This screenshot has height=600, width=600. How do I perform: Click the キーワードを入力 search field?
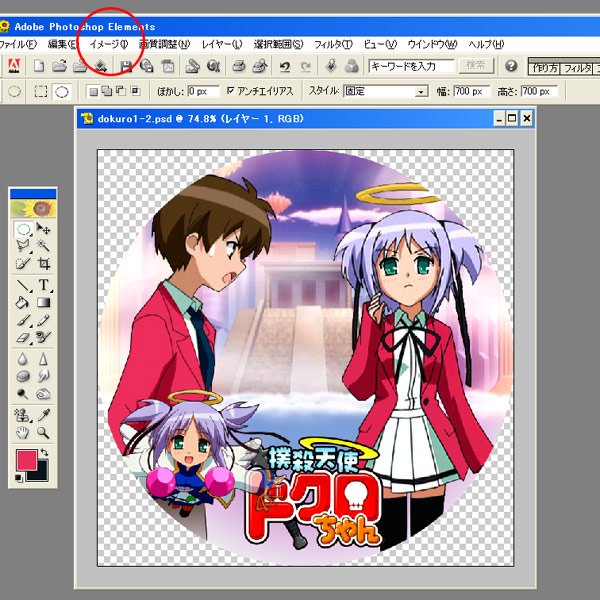(x=411, y=66)
